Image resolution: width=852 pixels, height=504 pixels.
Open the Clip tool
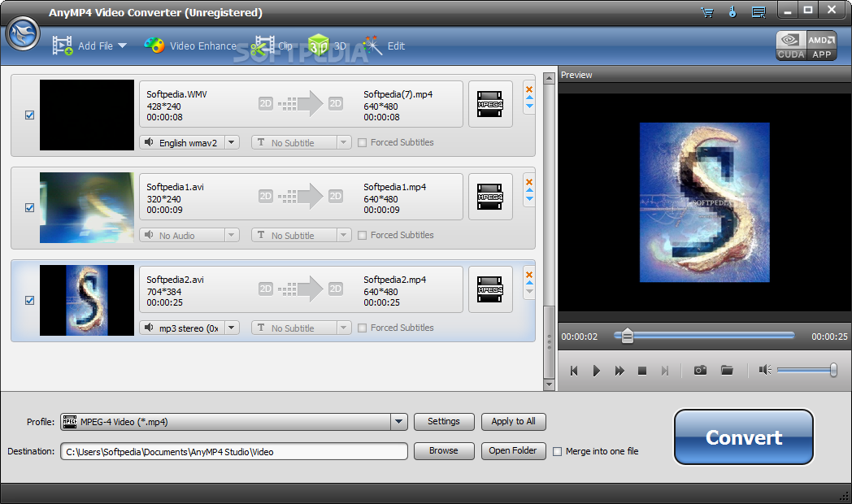pos(272,46)
